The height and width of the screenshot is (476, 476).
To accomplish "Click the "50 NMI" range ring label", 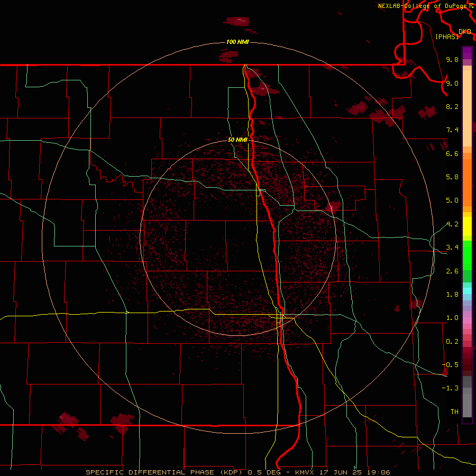I will 237,140.
